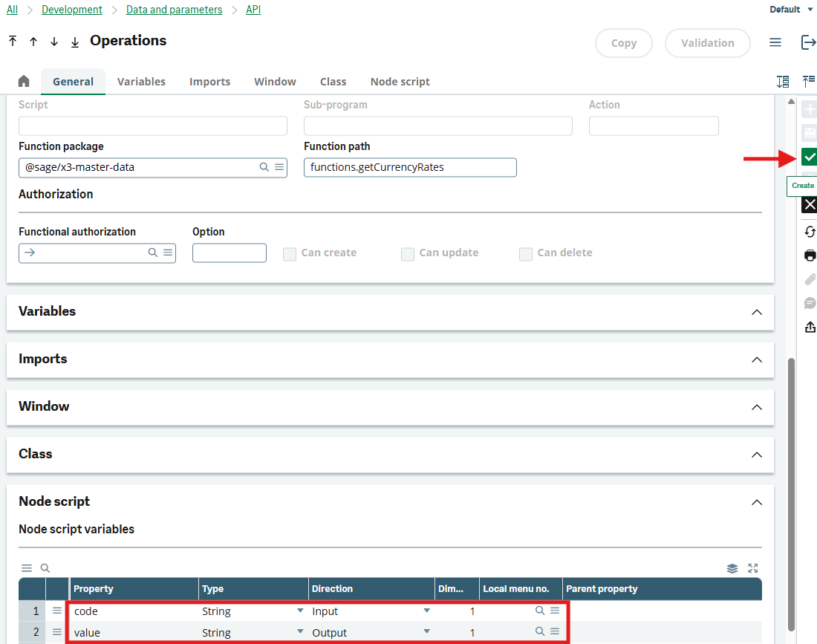This screenshot has height=644, width=817.
Task: Click the 'value' property cell
Action: coord(134,633)
